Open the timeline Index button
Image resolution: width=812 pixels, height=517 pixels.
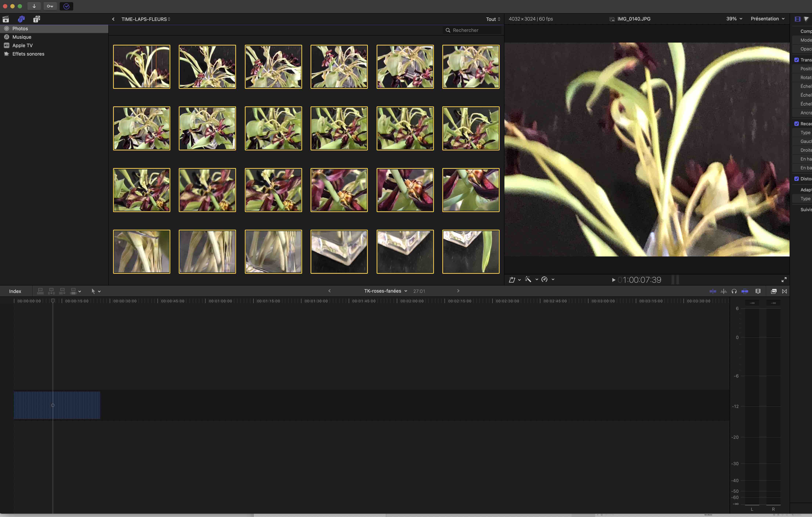pos(15,291)
